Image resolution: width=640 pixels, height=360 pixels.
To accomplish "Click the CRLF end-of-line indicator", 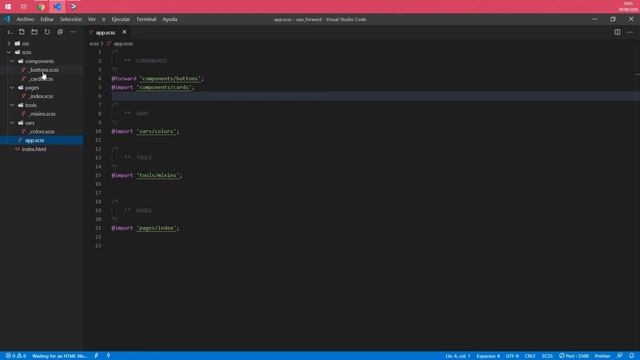I will coord(530,356).
